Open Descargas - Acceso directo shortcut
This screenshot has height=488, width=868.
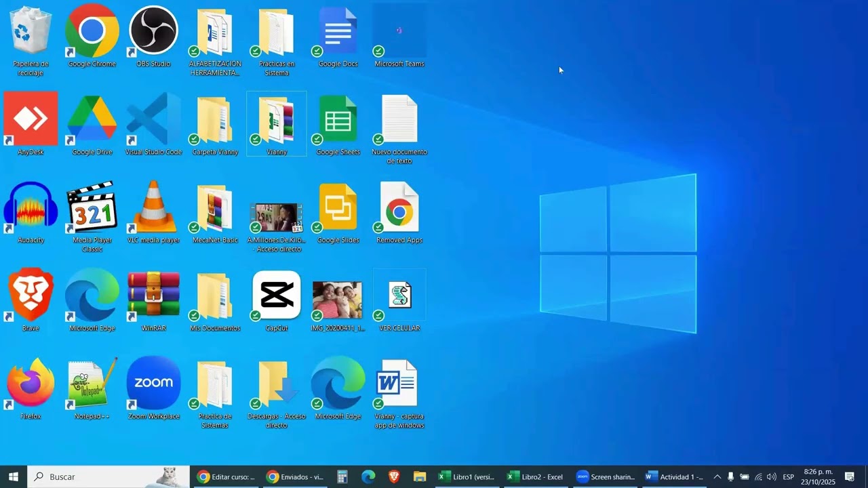pyautogui.click(x=277, y=392)
